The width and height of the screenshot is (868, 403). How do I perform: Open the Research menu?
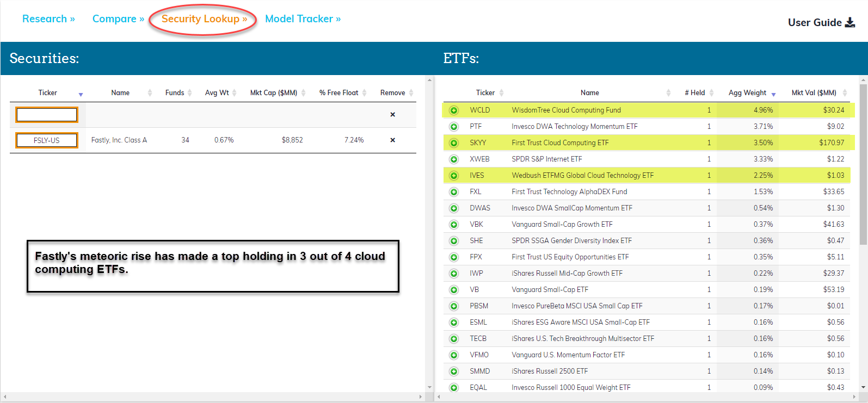48,19
